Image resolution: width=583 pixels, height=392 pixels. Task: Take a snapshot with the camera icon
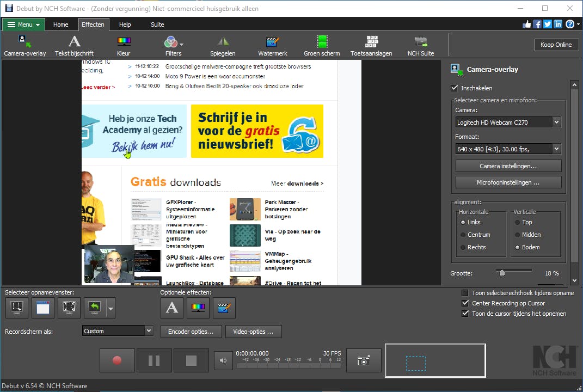coord(364,360)
